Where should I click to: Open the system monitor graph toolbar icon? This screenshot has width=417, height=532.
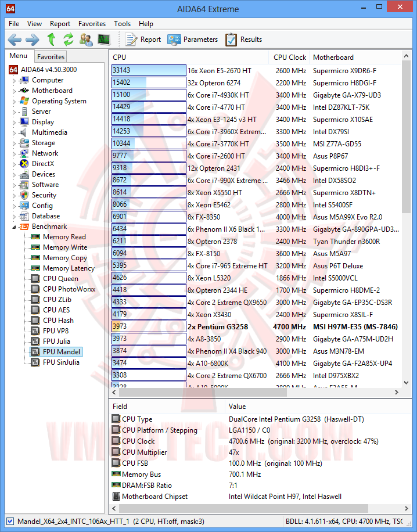click(x=104, y=39)
